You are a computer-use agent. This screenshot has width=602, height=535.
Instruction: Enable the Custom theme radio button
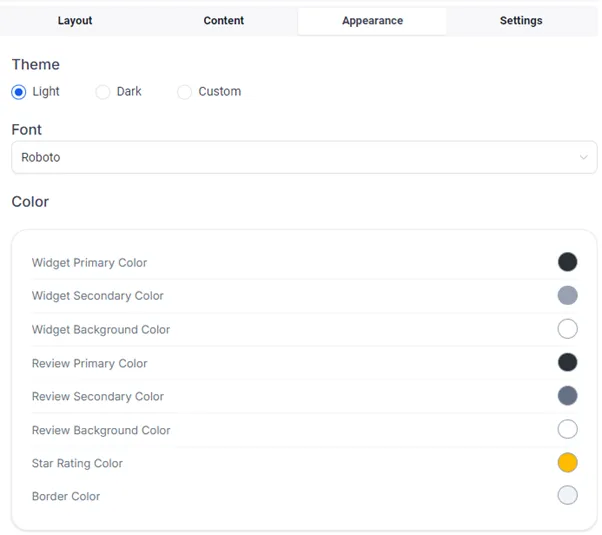[184, 92]
